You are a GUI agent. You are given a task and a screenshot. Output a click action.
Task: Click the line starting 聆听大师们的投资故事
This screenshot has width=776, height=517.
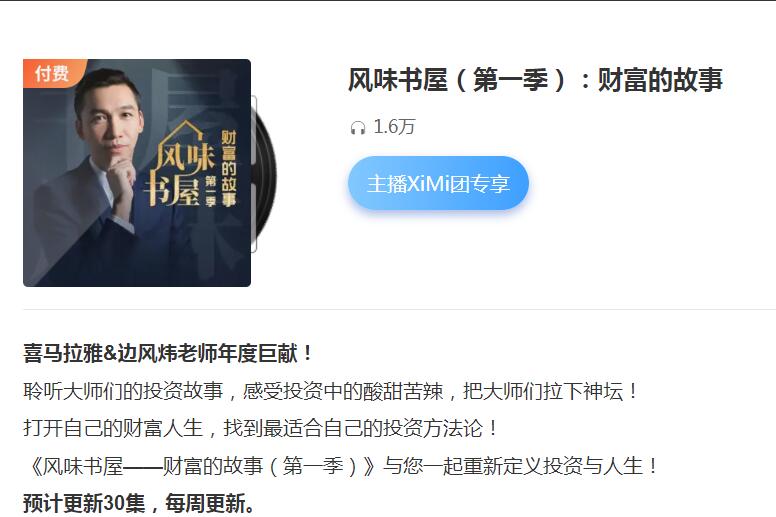tap(331, 391)
